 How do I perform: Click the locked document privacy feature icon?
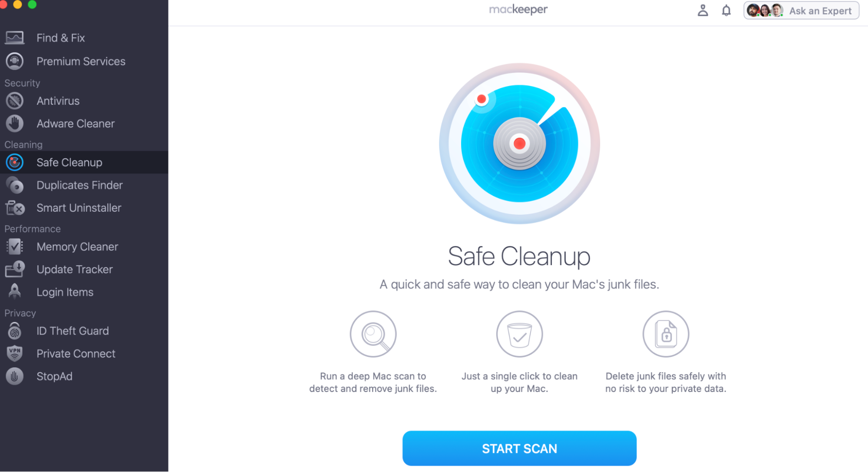[666, 334]
